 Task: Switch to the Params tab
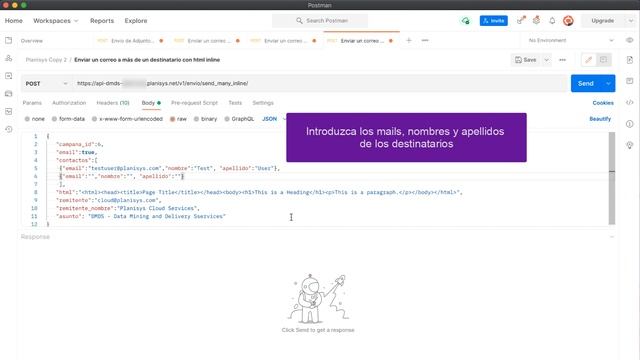pyautogui.click(x=32, y=103)
